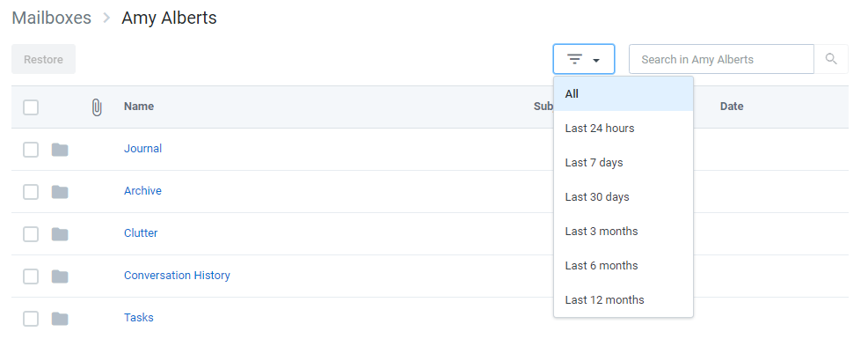The image size is (868, 339).
Task: Open the Conversation History folder link
Action: [177, 276]
